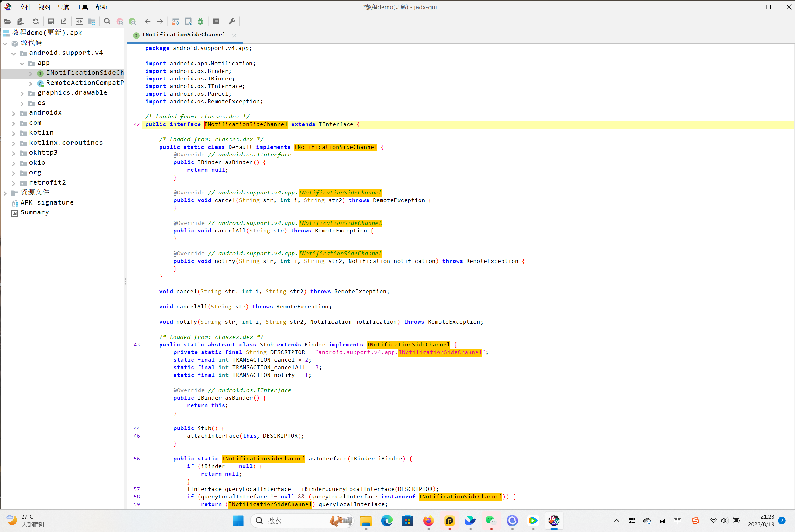The height and width of the screenshot is (532, 795).
Task: Open the 工具 menu
Action: [82, 7]
